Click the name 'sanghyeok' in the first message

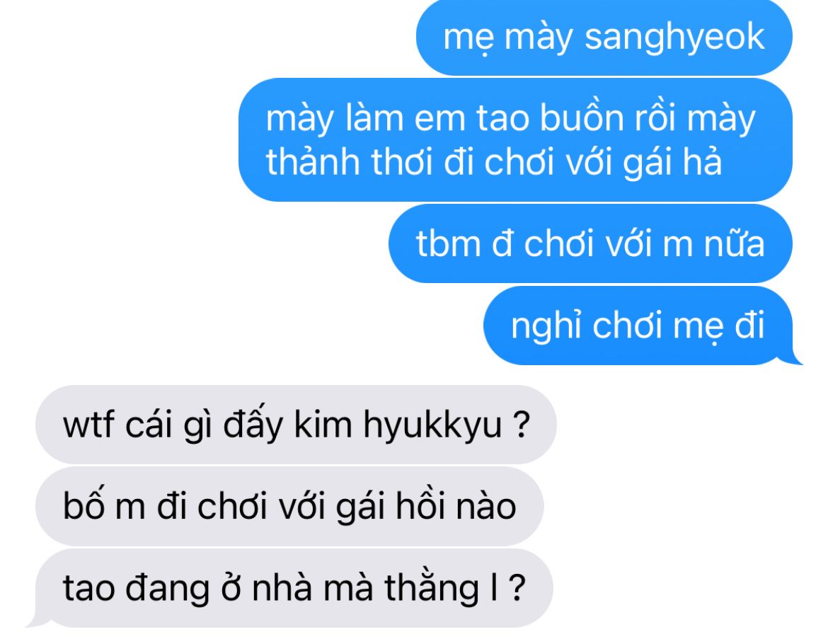coord(675,38)
